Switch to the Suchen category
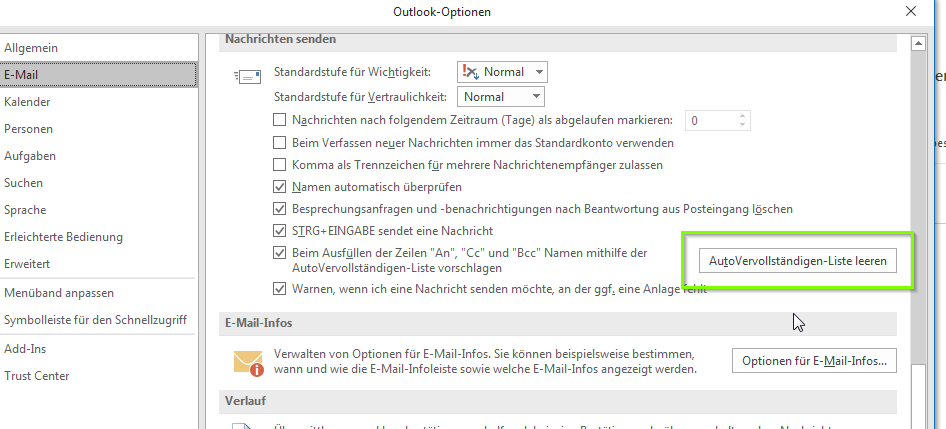Image resolution: width=946 pixels, height=429 pixels. pos(98,183)
